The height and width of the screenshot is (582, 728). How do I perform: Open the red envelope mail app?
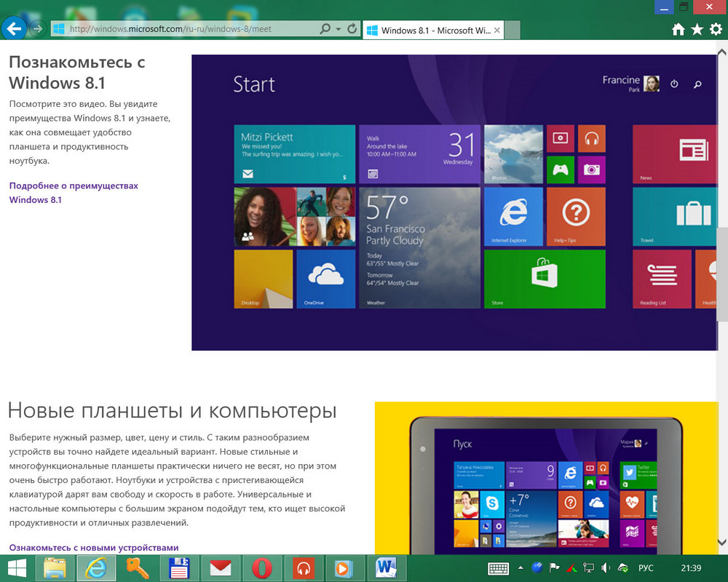coord(221,568)
